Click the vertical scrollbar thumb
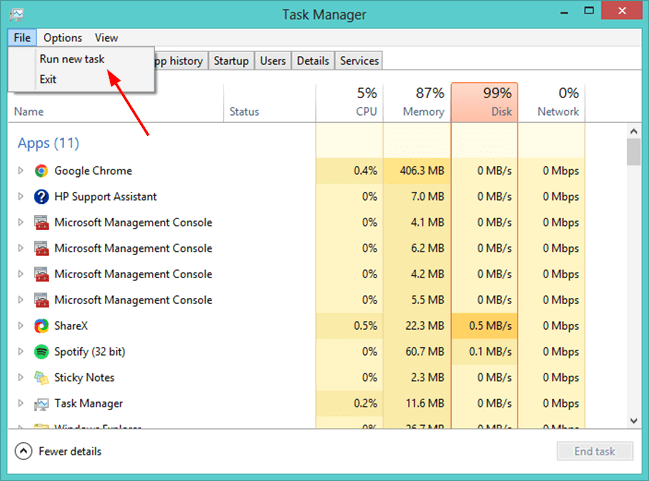This screenshot has width=649, height=481. click(x=634, y=152)
